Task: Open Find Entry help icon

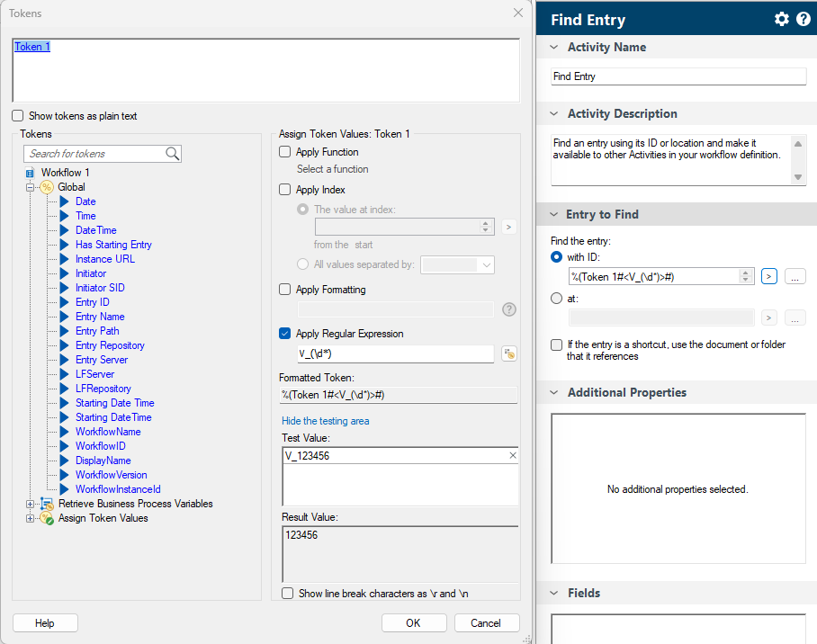Action: 803,20
